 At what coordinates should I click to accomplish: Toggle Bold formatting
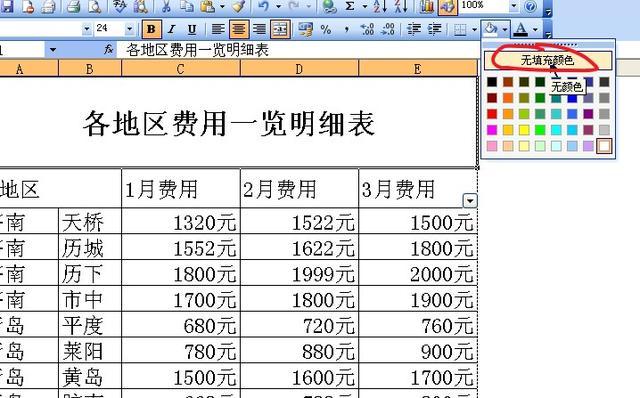coord(151,29)
